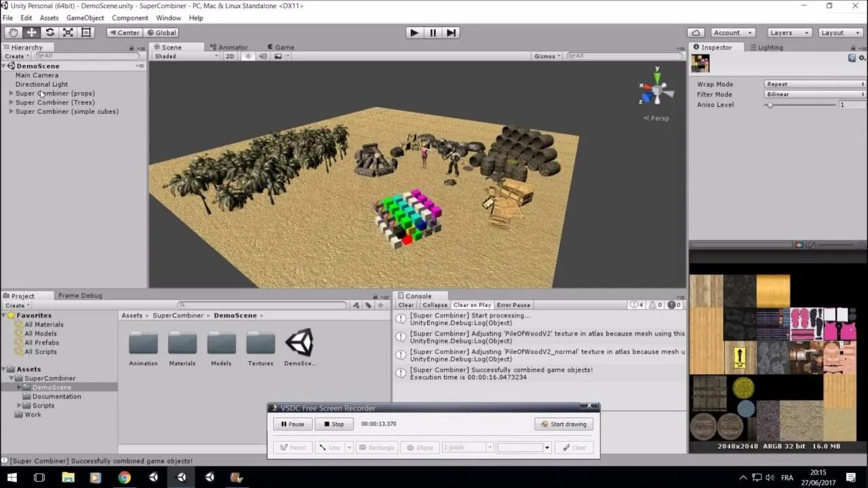
Task: Click the Project Create button
Action: (x=16, y=306)
